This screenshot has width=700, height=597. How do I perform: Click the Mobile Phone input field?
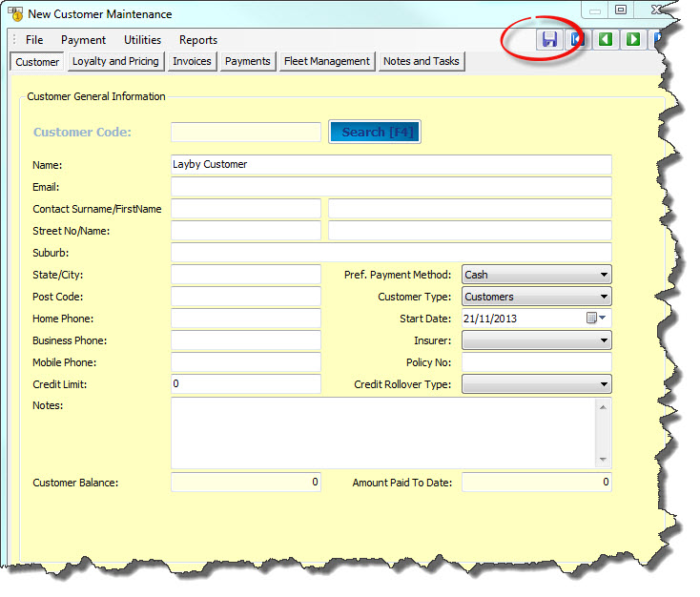point(245,361)
